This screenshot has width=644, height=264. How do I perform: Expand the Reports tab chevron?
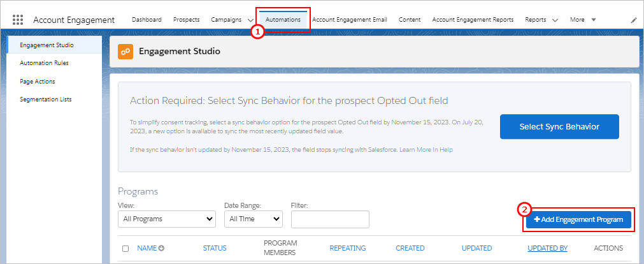tap(555, 20)
